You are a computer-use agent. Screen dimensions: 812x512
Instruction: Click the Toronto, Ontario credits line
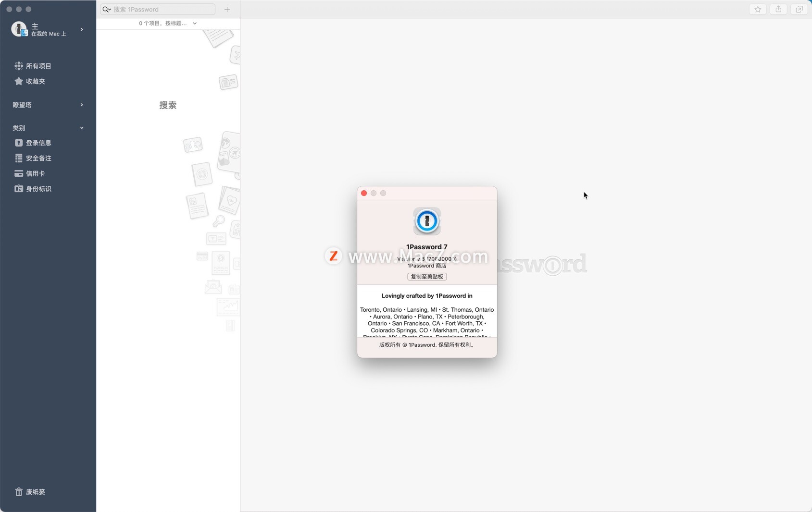(427, 310)
